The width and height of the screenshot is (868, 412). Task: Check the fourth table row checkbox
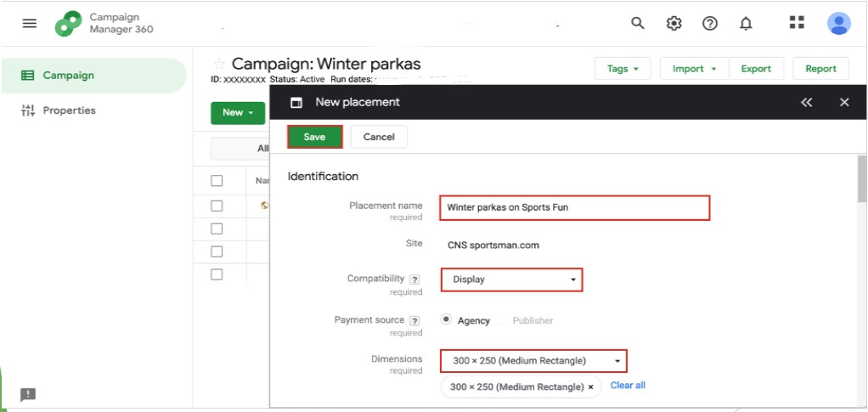tap(217, 251)
